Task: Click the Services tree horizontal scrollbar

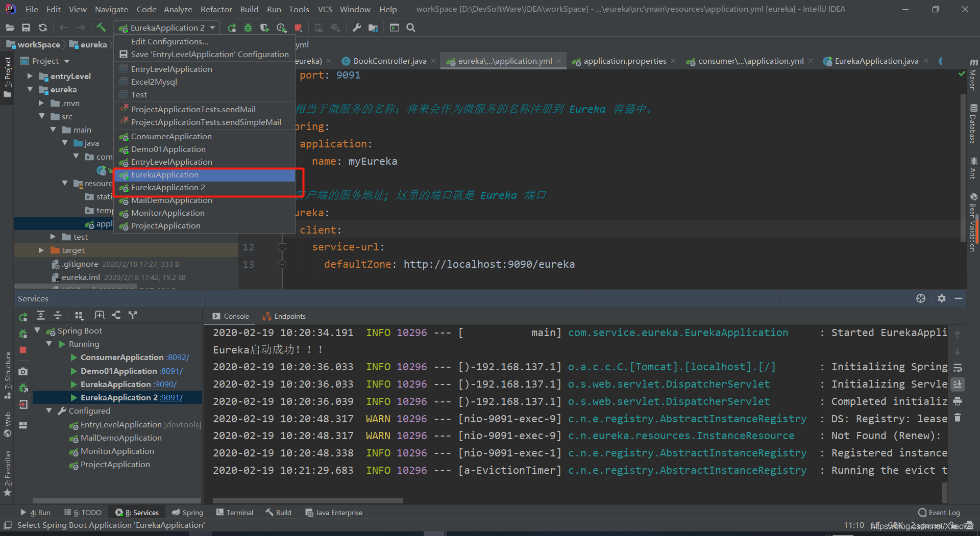Action: [x=116, y=501]
